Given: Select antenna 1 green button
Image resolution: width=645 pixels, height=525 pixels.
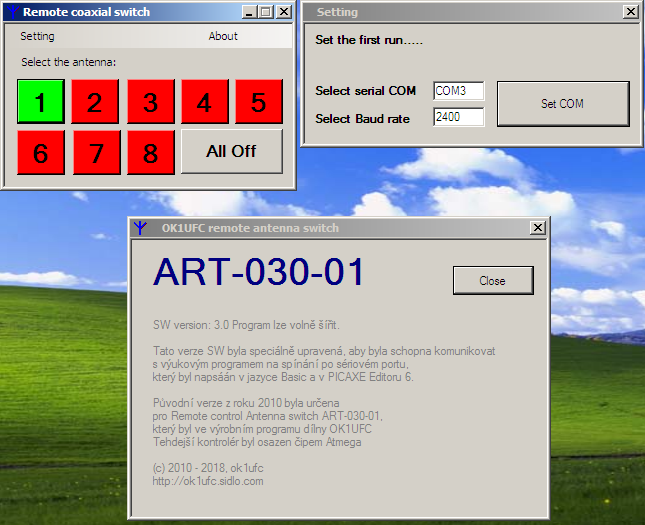Looking at the screenshot, I should coord(41,102).
